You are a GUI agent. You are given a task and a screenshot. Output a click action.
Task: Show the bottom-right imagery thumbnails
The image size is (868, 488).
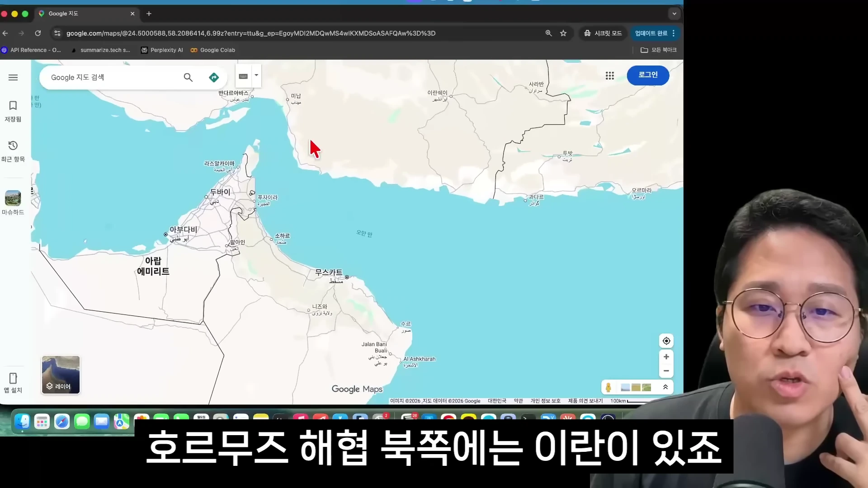point(636,387)
